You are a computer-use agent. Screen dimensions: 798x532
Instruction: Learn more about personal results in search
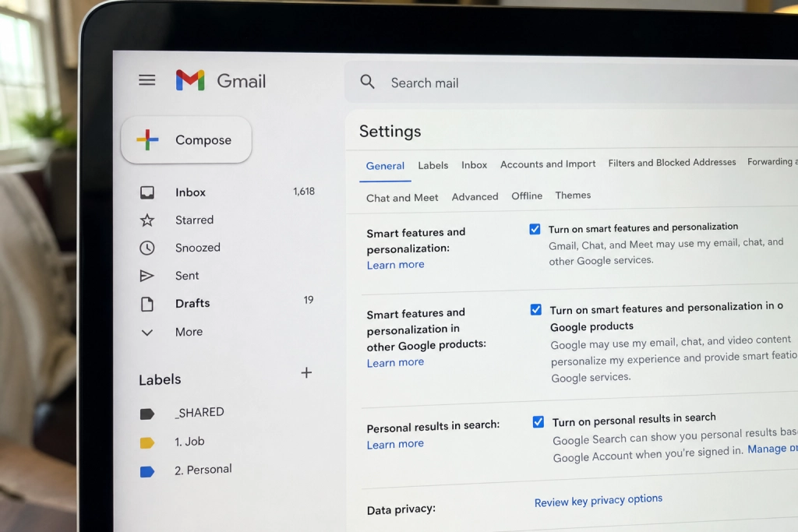click(395, 444)
